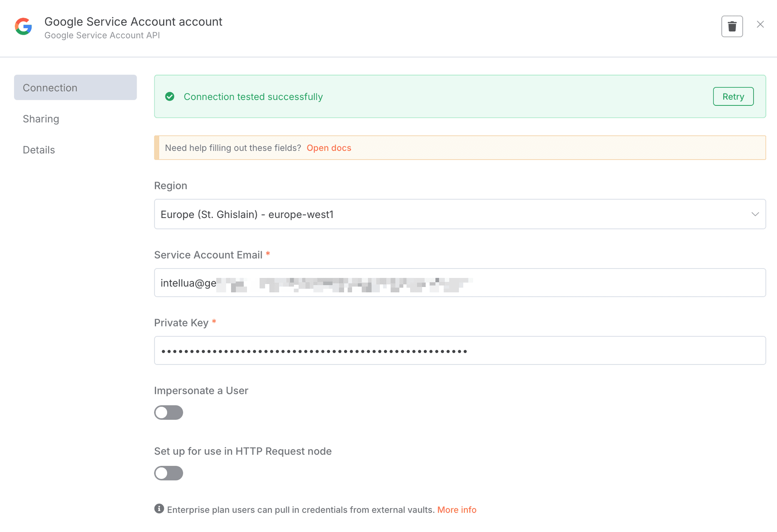Toggle the Impersonate a User switch

[168, 413]
